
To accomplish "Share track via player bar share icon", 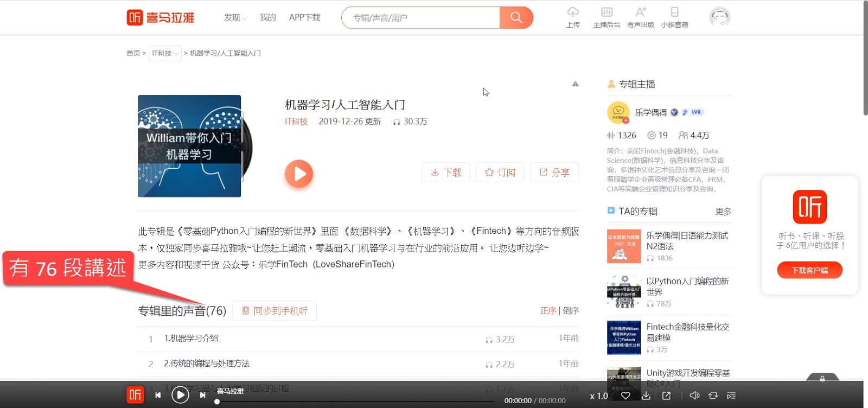I will [x=666, y=396].
